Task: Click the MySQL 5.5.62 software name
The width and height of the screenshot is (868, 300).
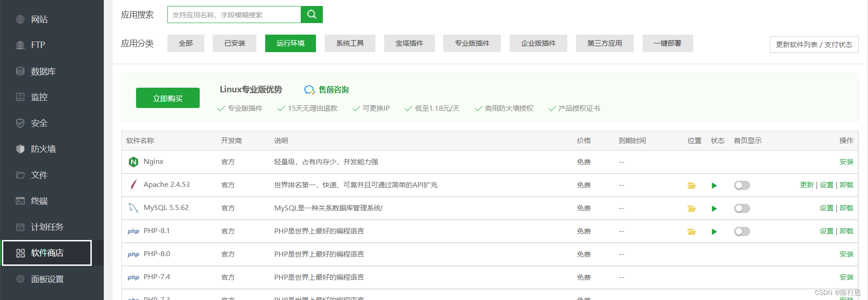Action: [x=166, y=208]
